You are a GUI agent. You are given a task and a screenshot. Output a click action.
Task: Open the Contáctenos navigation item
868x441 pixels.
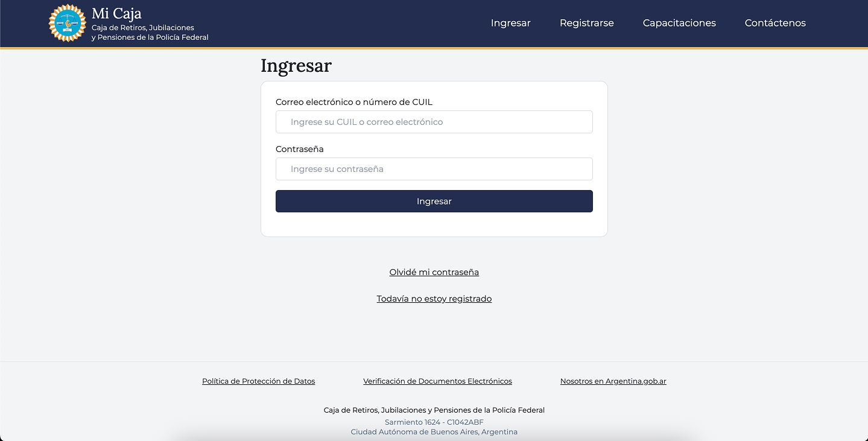775,23
